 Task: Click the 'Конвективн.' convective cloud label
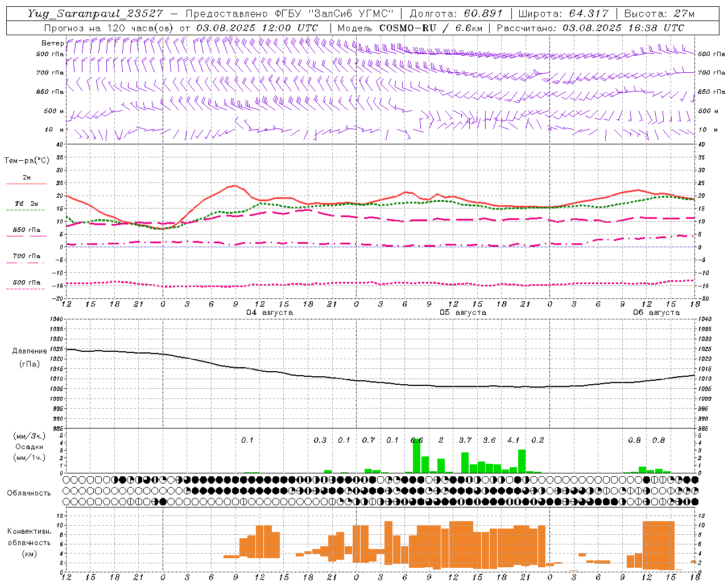29,531
